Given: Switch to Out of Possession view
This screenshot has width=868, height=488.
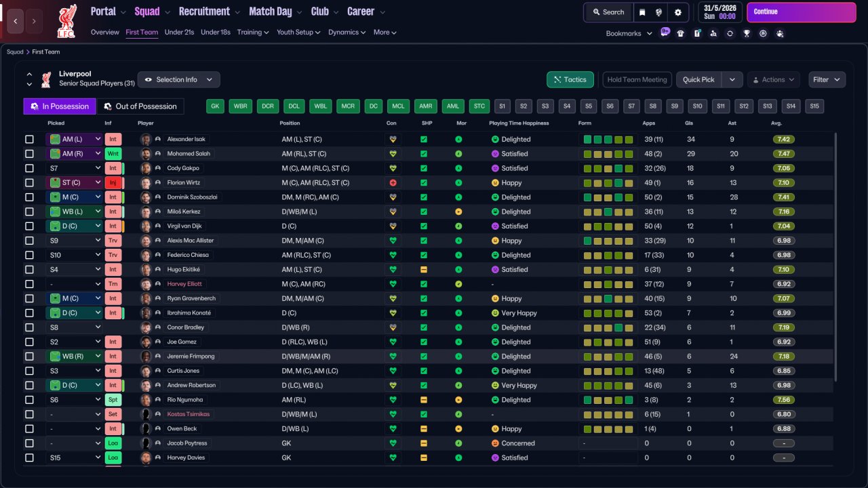Looking at the screenshot, I should (x=140, y=106).
